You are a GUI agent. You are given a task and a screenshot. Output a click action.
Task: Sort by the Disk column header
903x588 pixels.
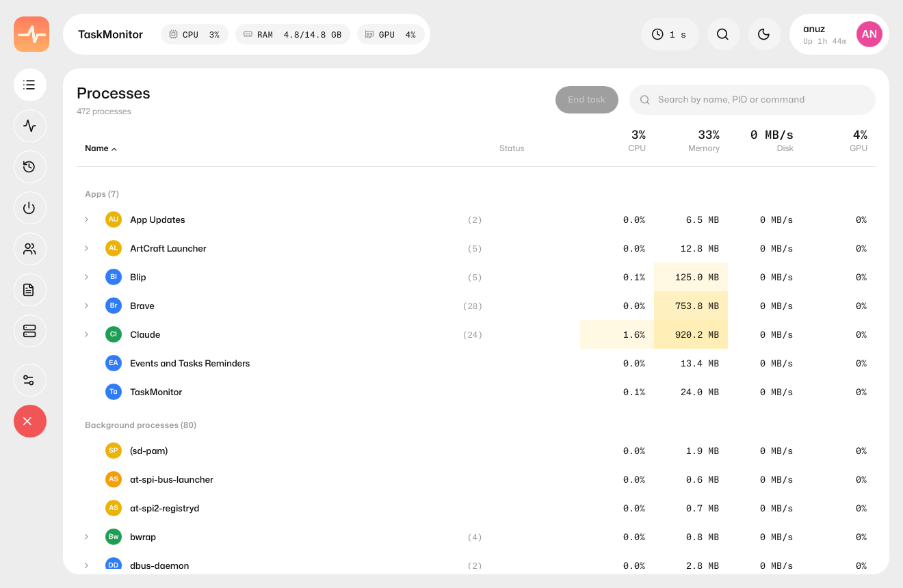[x=772, y=141]
